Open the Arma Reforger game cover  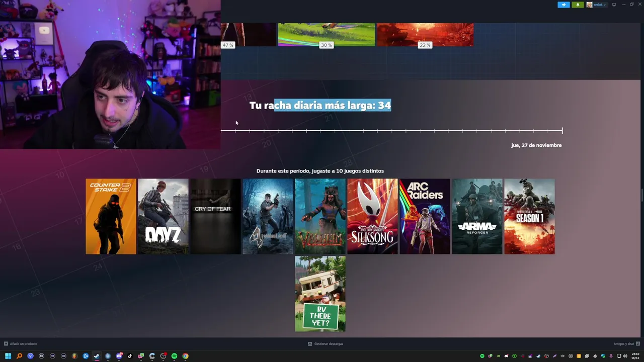477,216
